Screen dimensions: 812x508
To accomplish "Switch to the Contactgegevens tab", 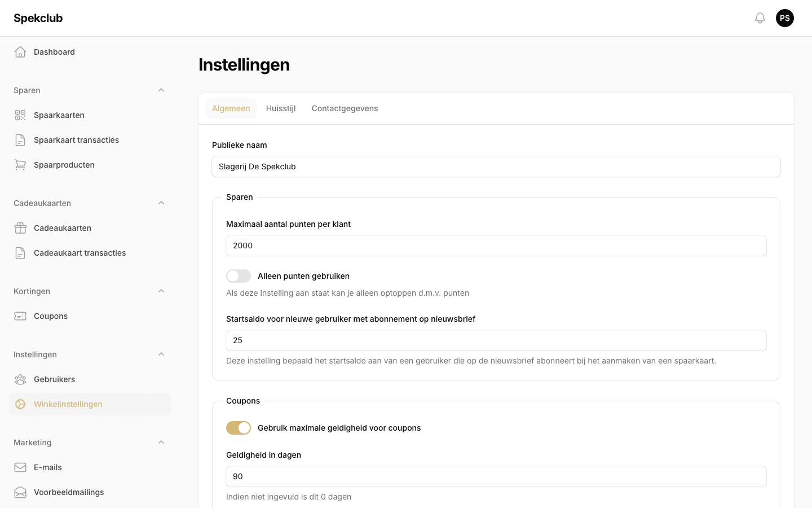I will tap(345, 108).
